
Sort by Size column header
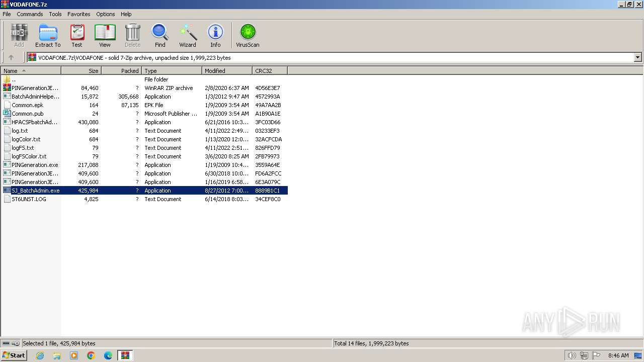click(x=81, y=71)
